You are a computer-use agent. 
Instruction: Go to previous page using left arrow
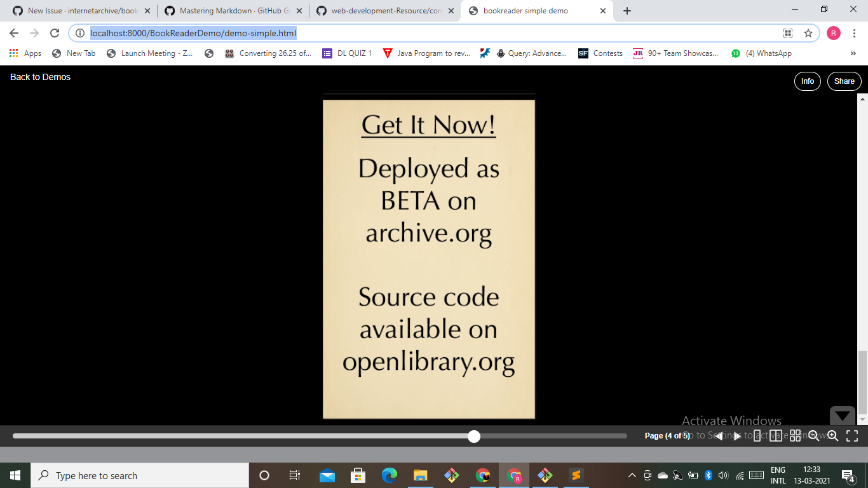pos(719,436)
